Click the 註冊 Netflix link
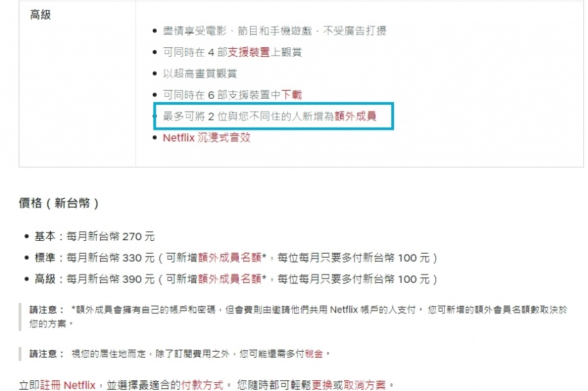This screenshot has width=588, height=391. click(x=68, y=385)
